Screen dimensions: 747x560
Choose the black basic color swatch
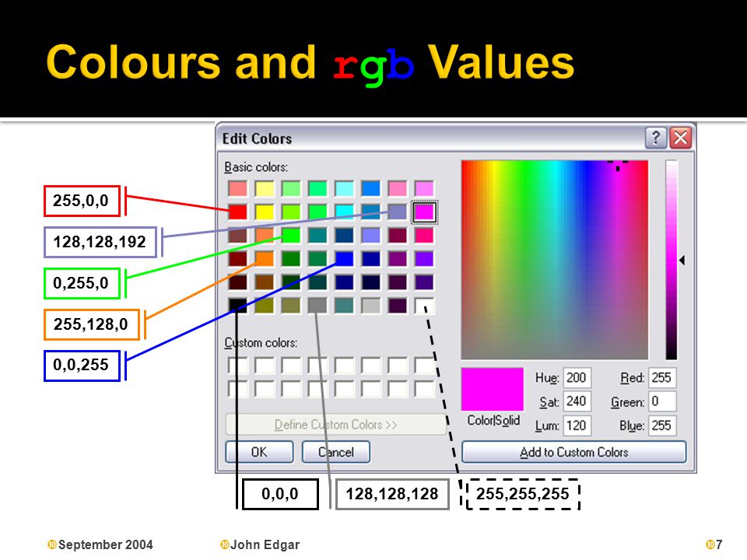click(238, 305)
